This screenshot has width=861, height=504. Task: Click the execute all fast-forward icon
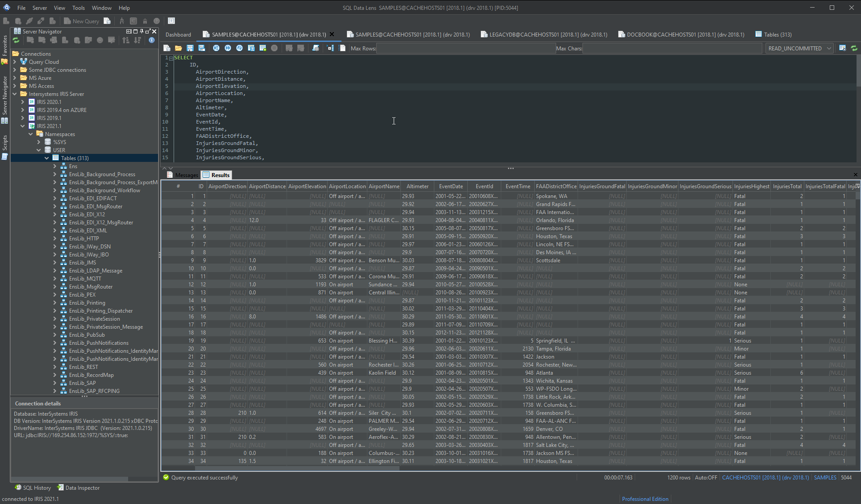(x=228, y=48)
